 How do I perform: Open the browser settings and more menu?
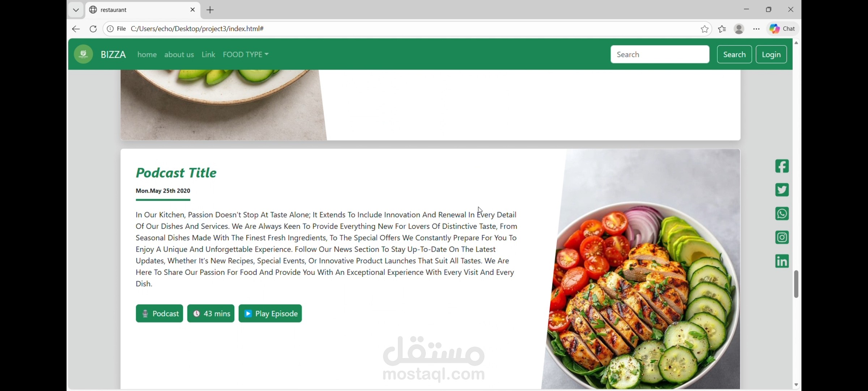(x=757, y=29)
